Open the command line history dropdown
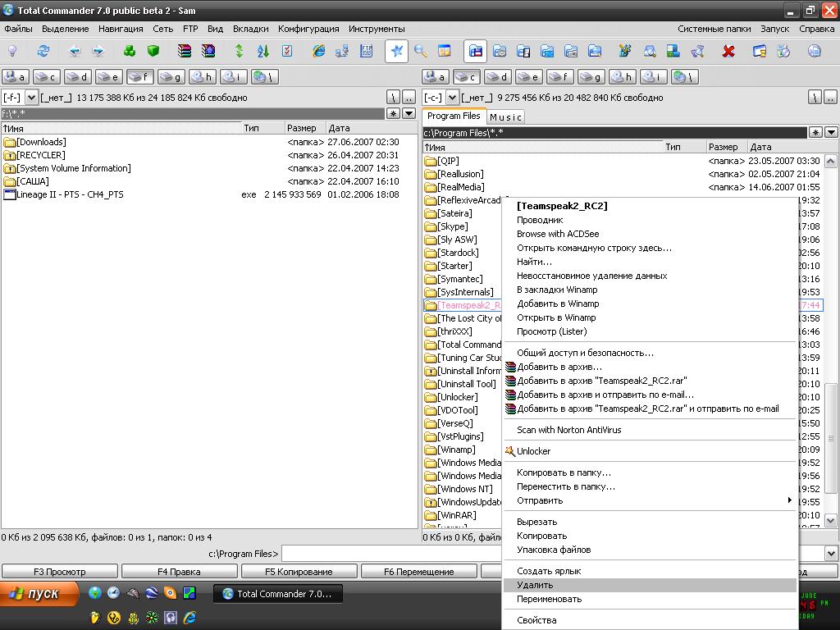 tap(832, 554)
